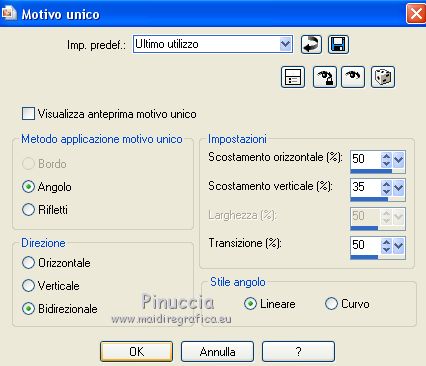Click the save preset floppy disk icon
Screen dimensions: 426x366
[x=338, y=44]
